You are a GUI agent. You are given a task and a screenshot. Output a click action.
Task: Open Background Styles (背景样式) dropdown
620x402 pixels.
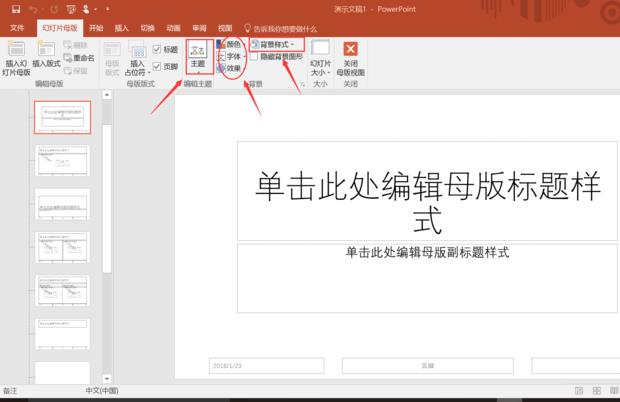(x=273, y=45)
